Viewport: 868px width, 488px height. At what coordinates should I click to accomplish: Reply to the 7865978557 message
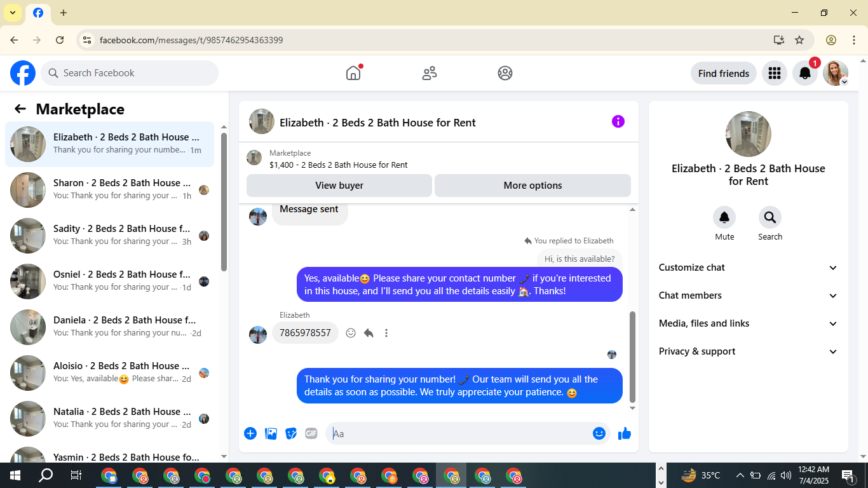[x=369, y=333]
